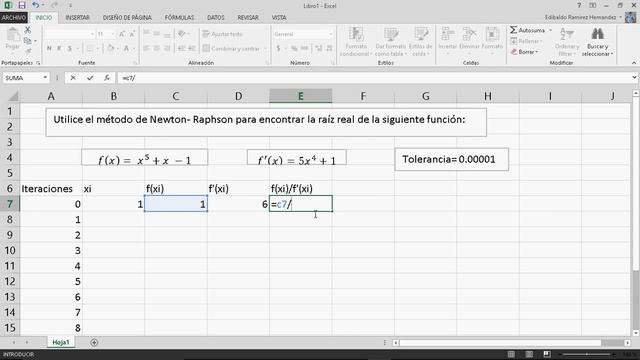Click the Cut scissors icon
The image size is (640, 360).
point(27,30)
